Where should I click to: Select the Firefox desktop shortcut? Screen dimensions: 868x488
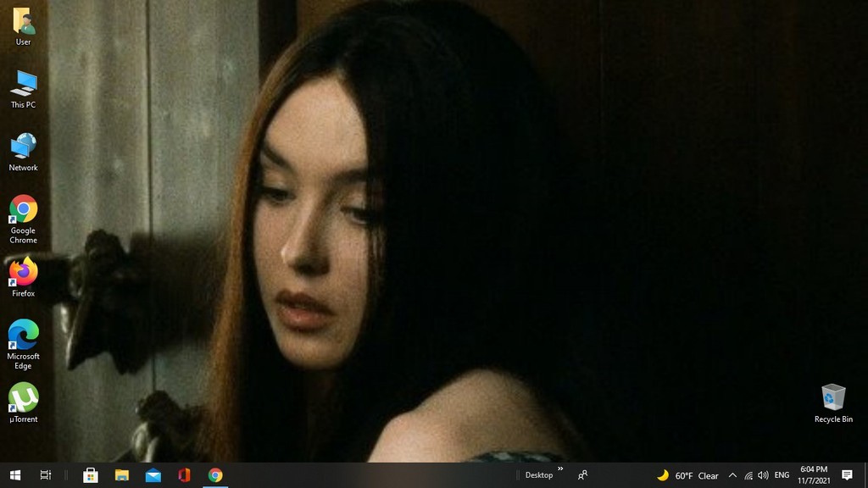[23, 277]
